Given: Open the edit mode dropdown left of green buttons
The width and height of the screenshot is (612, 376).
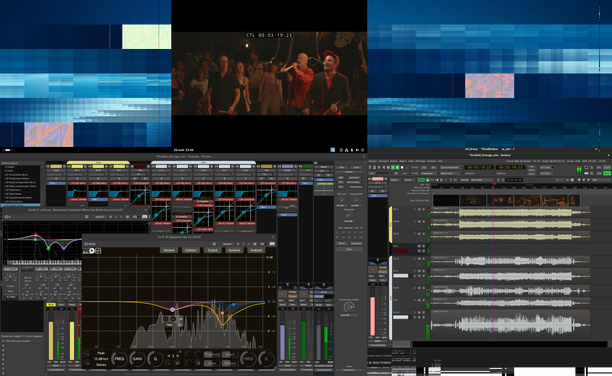Looking at the screenshot, I should pos(396,180).
